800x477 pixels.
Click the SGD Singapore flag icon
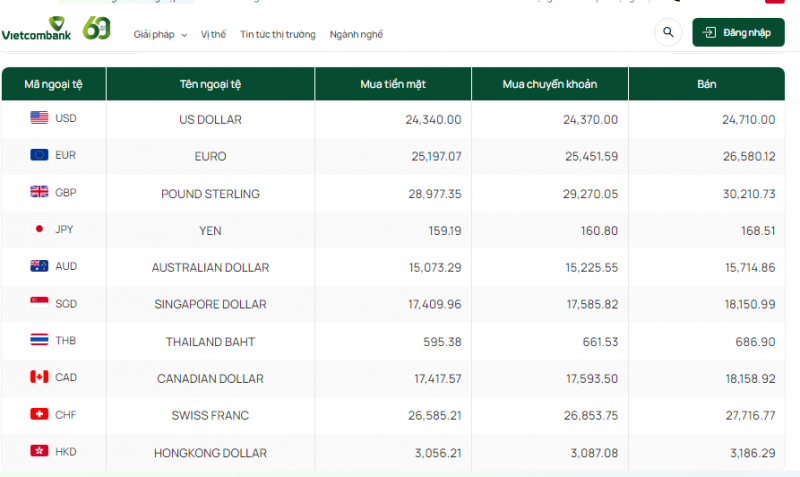(40, 303)
